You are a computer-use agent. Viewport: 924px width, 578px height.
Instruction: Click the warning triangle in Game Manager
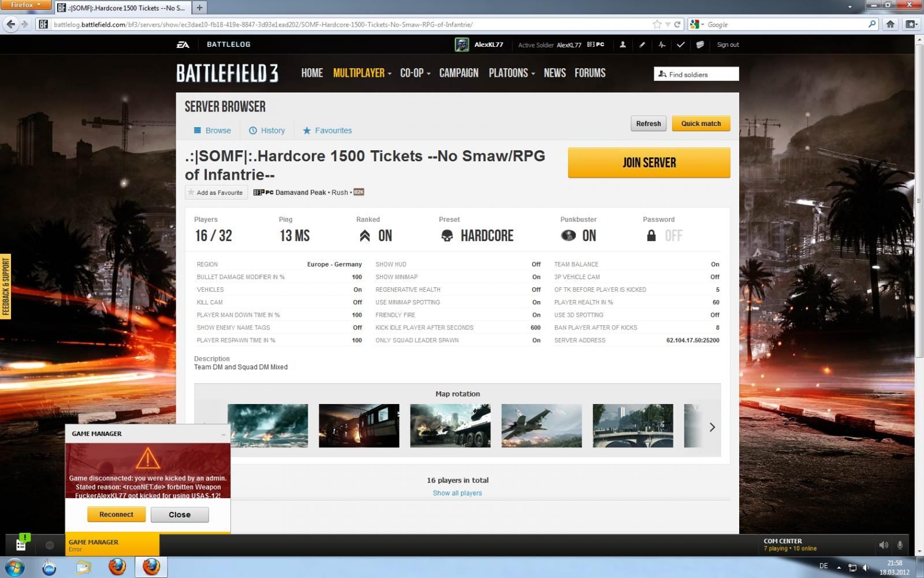click(x=148, y=458)
